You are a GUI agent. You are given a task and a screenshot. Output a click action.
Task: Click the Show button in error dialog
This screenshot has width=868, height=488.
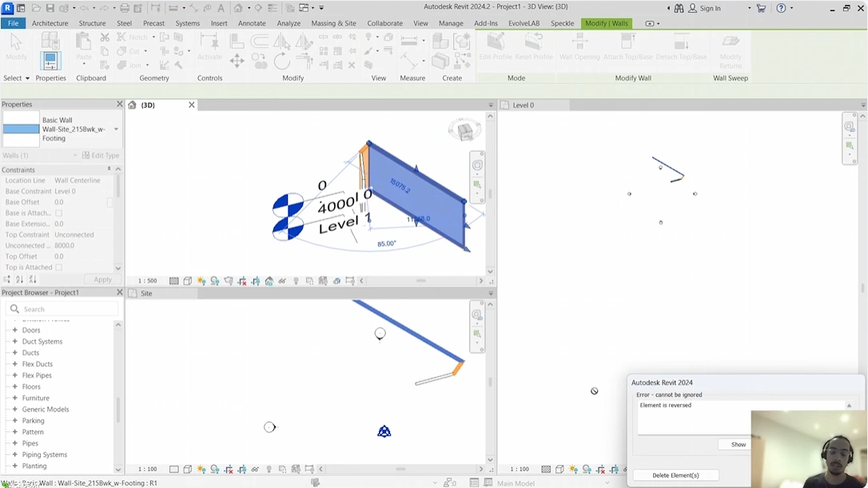pos(738,444)
